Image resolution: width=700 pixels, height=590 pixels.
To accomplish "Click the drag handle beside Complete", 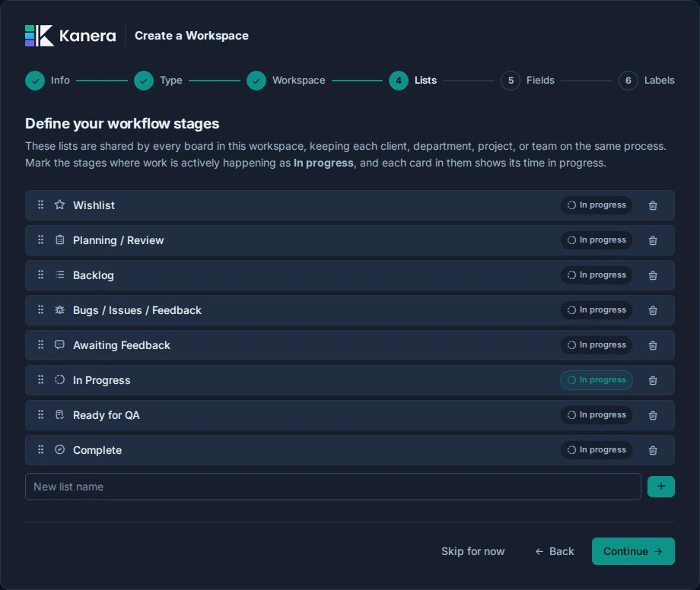I will (40, 449).
